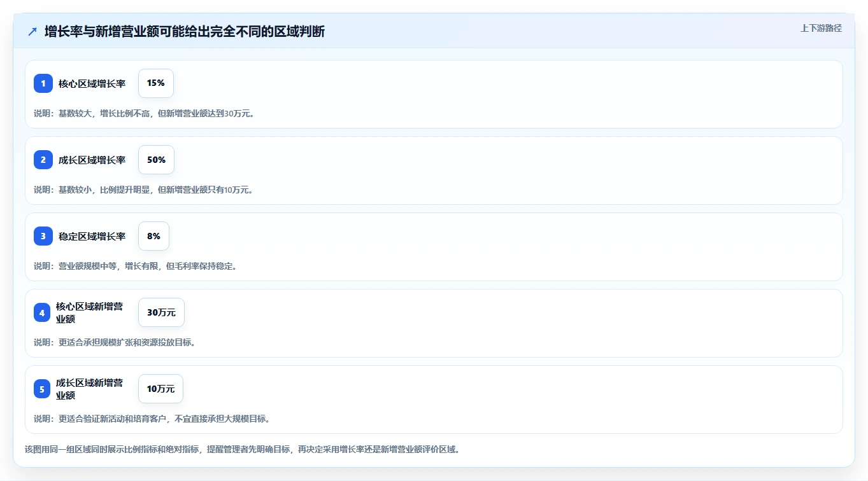Click the 核心区域新增营业额 label

click(x=90, y=312)
